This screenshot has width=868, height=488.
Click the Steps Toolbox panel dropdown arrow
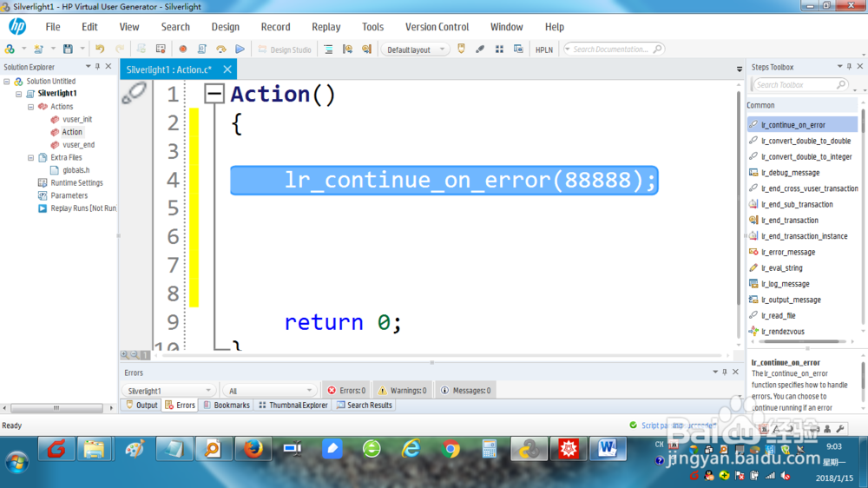click(839, 67)
